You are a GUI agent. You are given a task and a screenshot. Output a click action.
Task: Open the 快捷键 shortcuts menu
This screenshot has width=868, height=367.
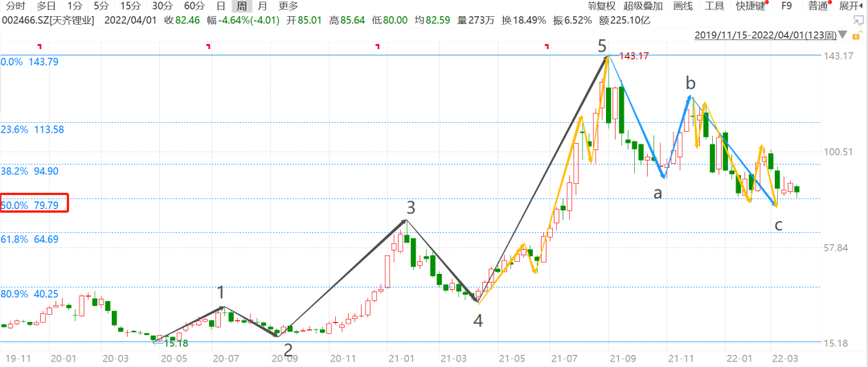click(749, 6)
